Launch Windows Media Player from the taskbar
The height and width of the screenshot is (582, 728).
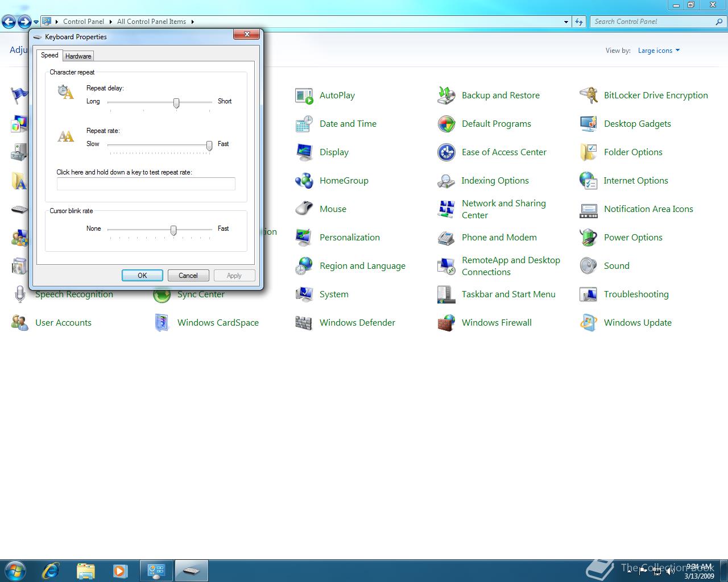tap(120, 570)
